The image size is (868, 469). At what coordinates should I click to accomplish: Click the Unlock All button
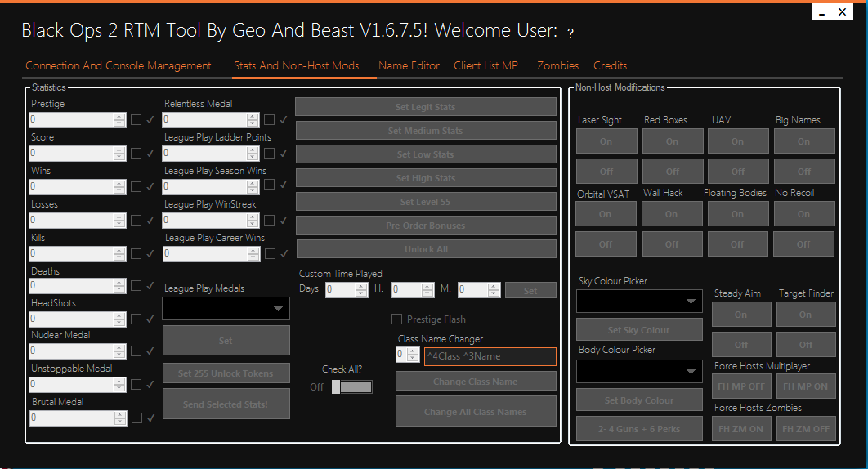tap(427, 249)
